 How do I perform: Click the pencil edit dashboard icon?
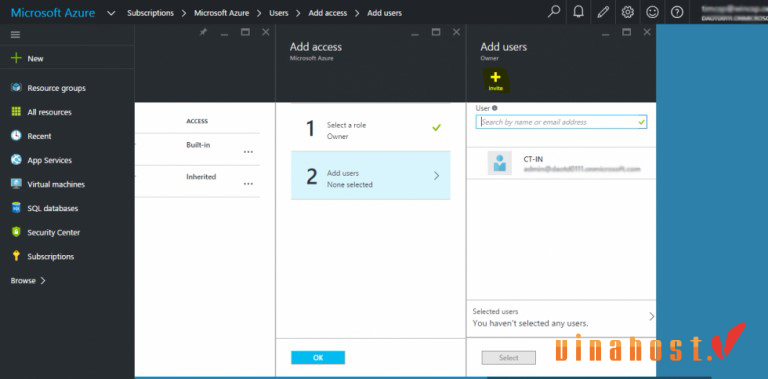pos(603,12)
